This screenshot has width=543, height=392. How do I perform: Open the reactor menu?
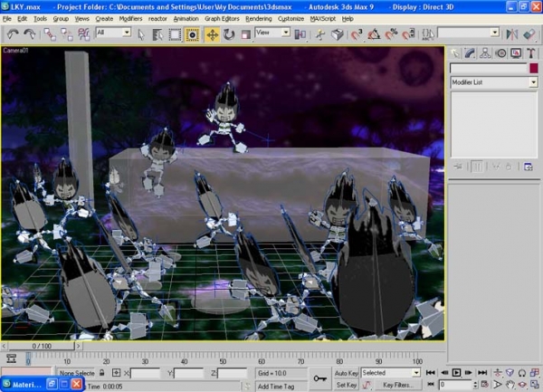click(x=157, y=19)
